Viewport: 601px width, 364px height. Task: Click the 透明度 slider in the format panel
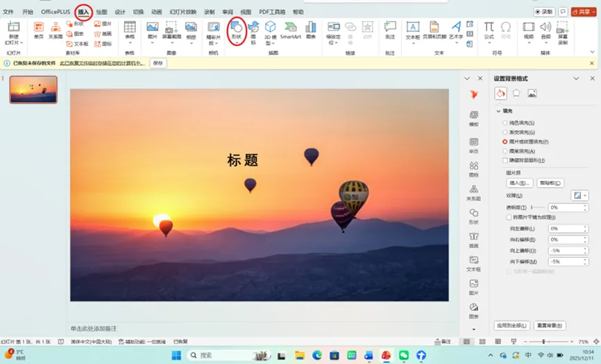(537, 207)
